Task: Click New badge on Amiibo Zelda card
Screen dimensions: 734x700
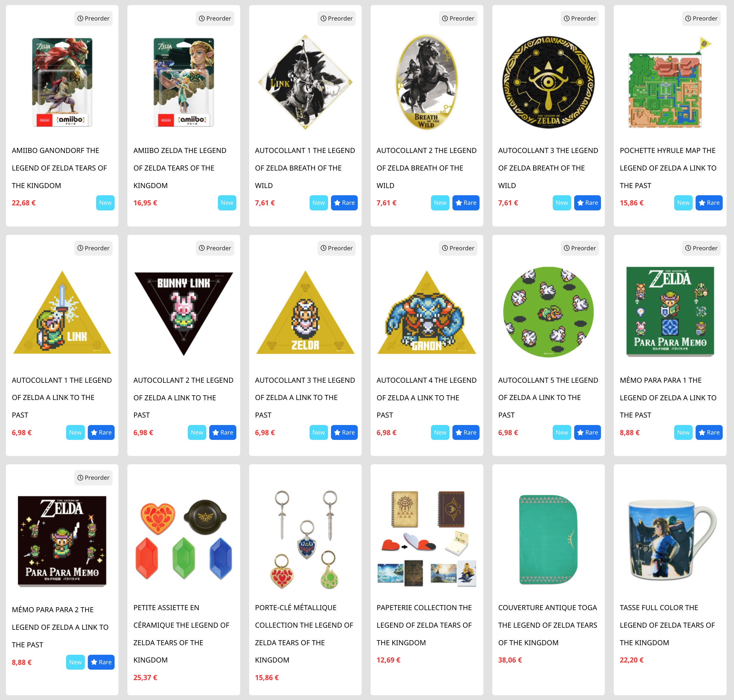Action: [227, 203]
